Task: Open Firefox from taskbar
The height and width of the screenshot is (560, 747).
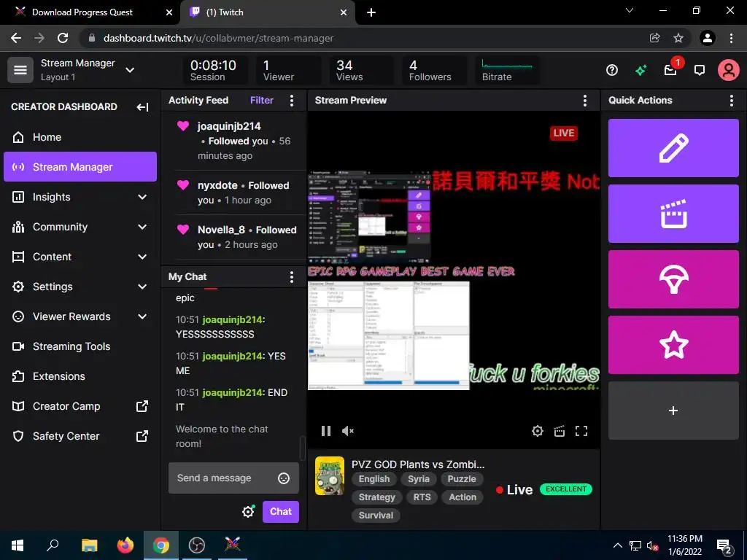Action: 125,545
